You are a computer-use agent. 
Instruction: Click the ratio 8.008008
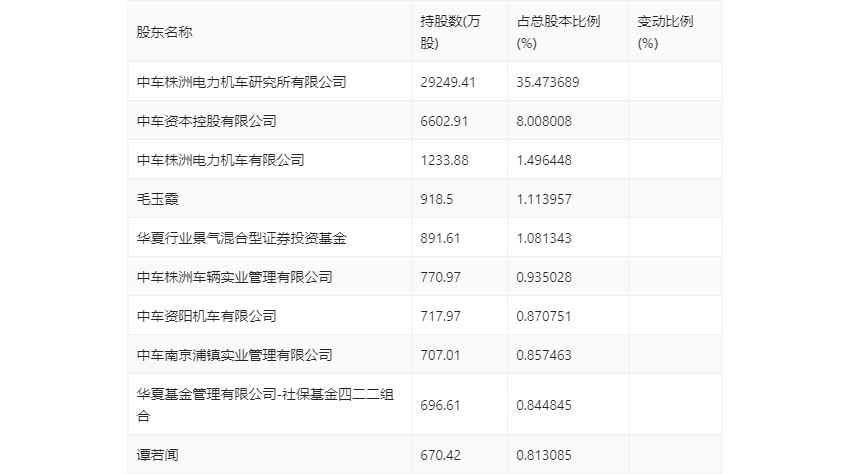pos(544,121)
